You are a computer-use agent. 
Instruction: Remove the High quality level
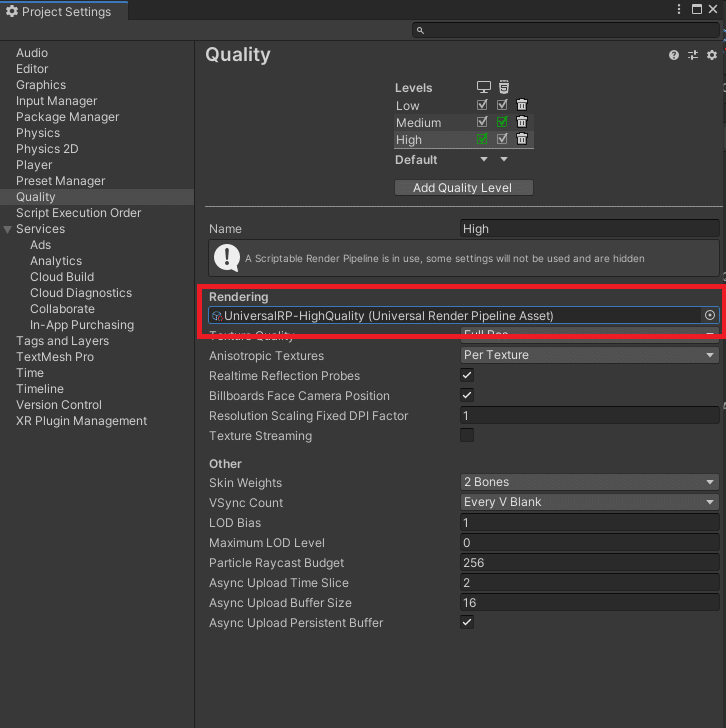point(522,139)
